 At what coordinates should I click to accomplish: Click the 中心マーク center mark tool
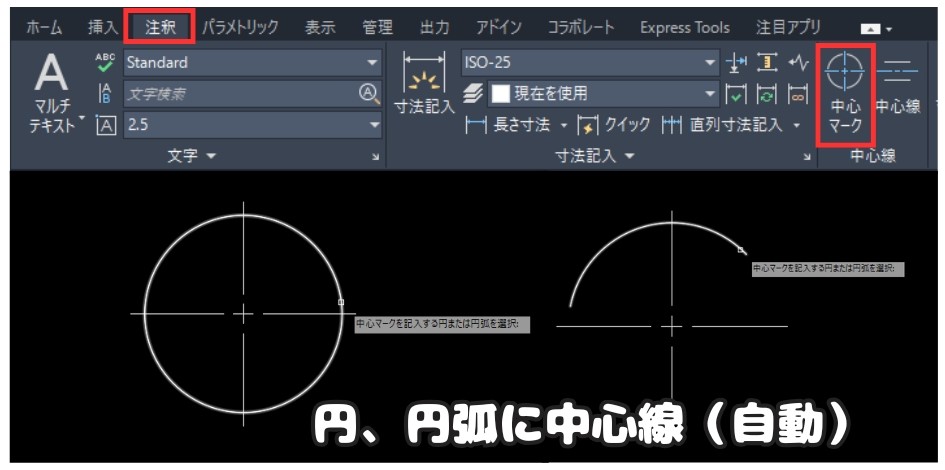[845, 94]
